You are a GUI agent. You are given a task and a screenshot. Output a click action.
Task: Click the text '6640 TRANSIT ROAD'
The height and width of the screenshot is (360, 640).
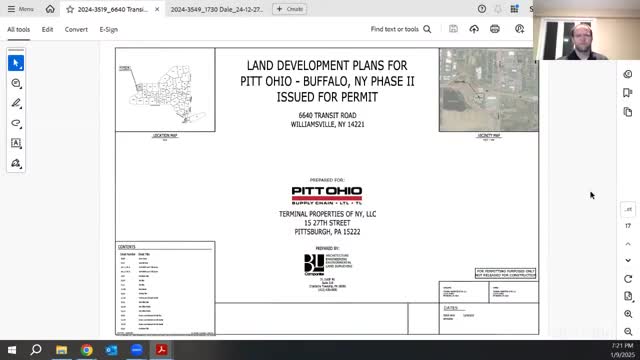pyautogui.click(x=327, y=116)
